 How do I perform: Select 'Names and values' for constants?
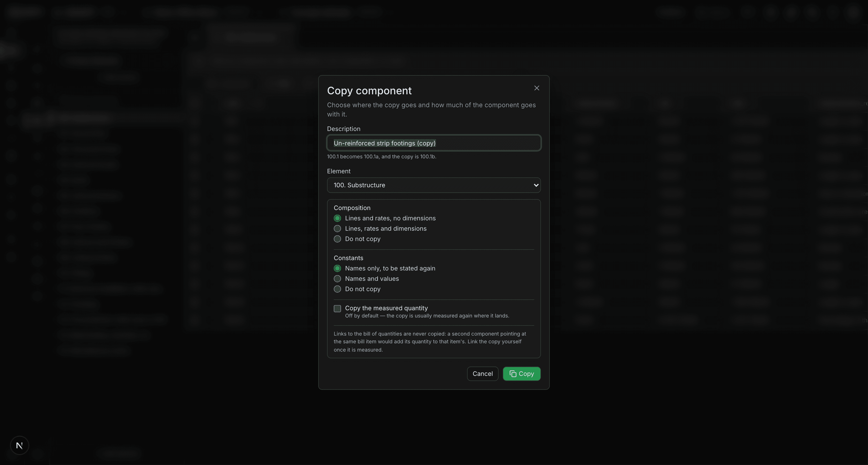[337, 279]
